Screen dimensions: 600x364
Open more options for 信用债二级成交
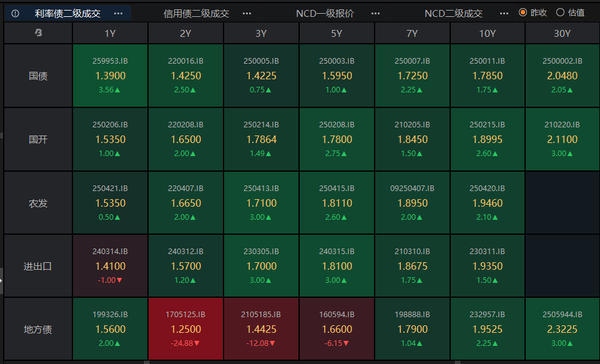[x=247, y=12]
